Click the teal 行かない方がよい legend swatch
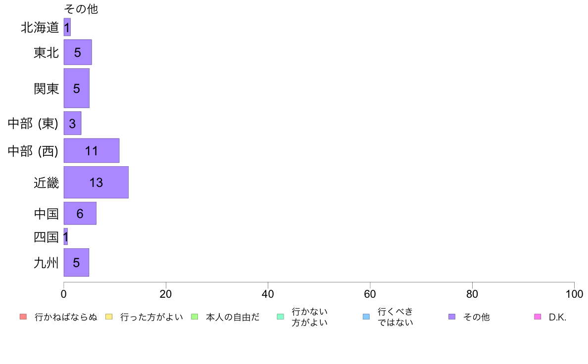The width and height of the screenshot is (588, 364). (280, 317)
